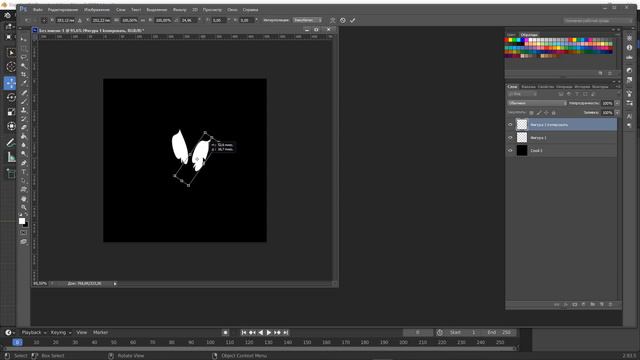Select the Crop tool

24,75
